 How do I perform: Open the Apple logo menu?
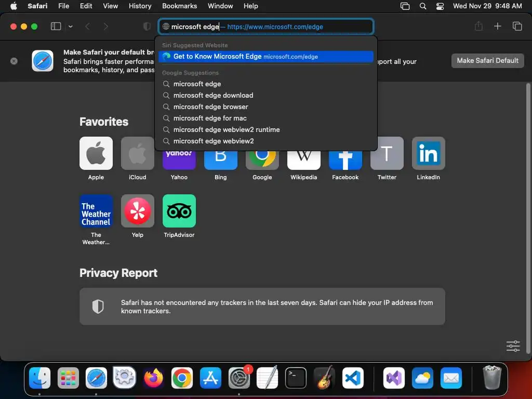(x=14, y=6)
